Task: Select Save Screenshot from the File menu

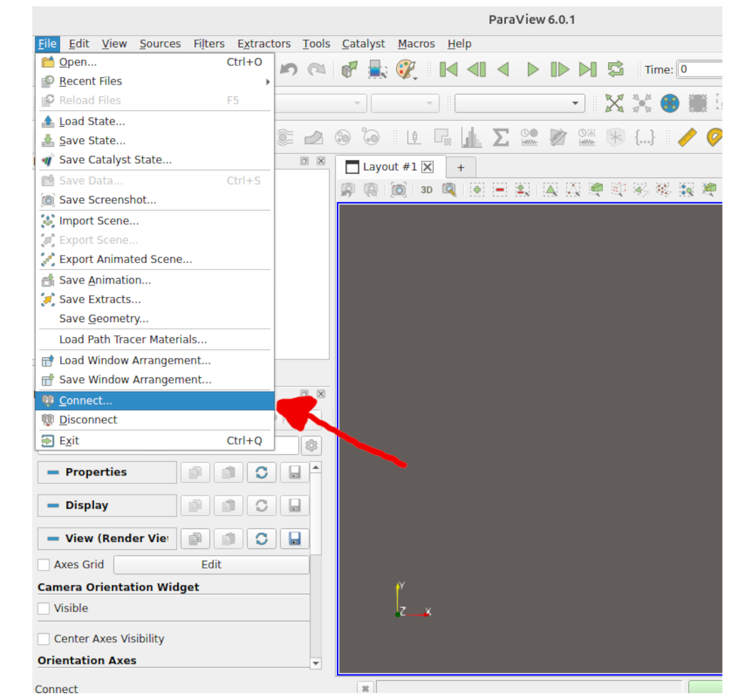Action: tap(108, 200)
